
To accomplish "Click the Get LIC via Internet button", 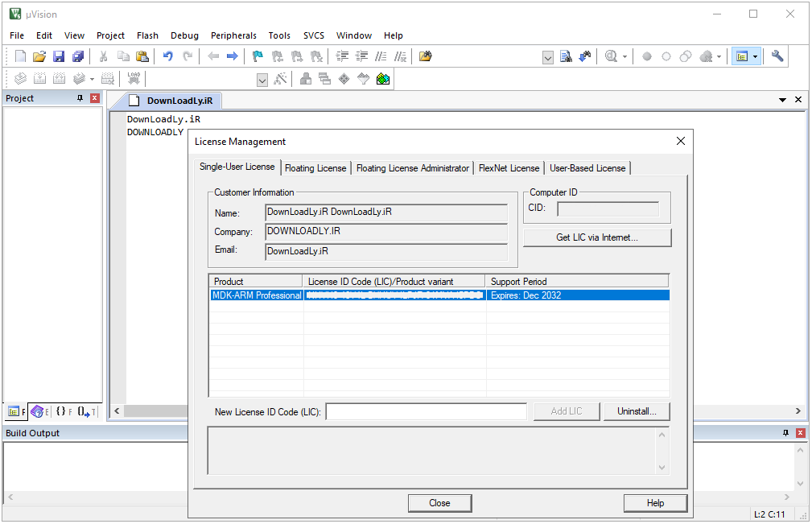I will point(597,237).
